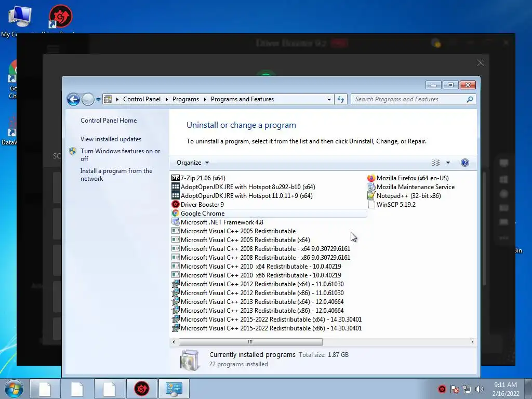Click the Show desktop button
This screenshot has height=399, width=532.
[x=528, y=389]
